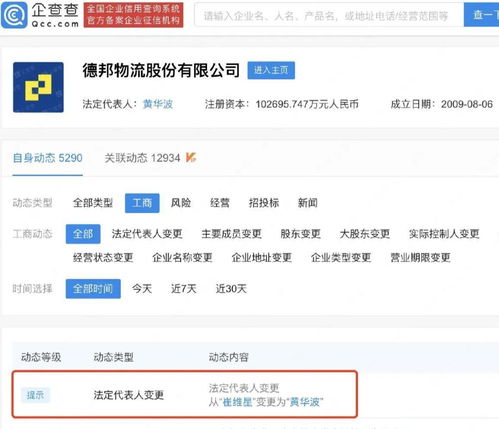Filter by 企业类型变更
This screenshot has width=499, height=429.
tap(341, 258)
